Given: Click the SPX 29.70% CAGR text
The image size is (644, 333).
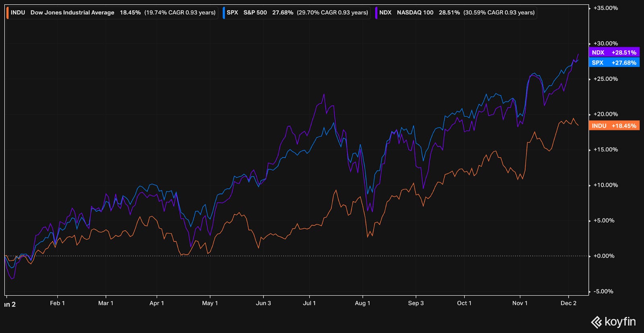Looking at the screenshot, I should tap(332, 12).
